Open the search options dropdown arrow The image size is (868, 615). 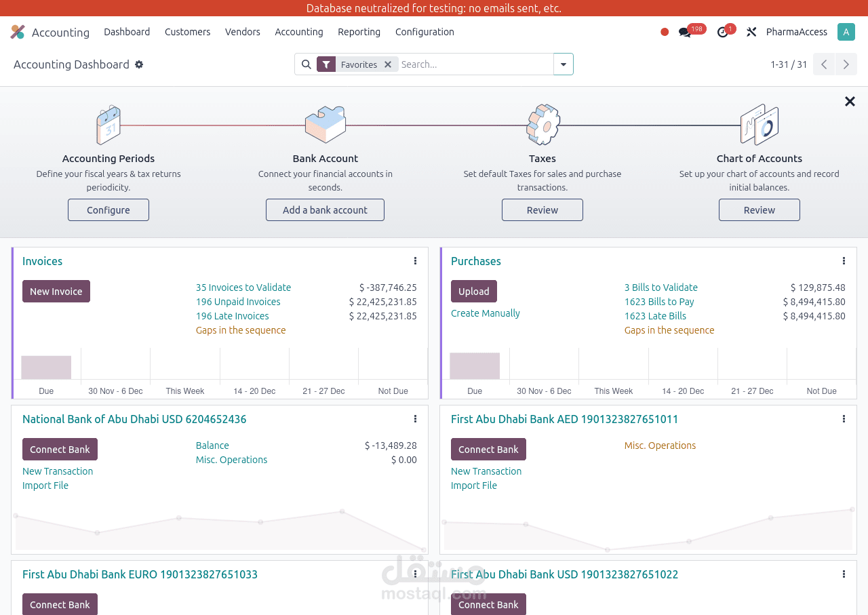pyautogui.click(x=563, y=64)
